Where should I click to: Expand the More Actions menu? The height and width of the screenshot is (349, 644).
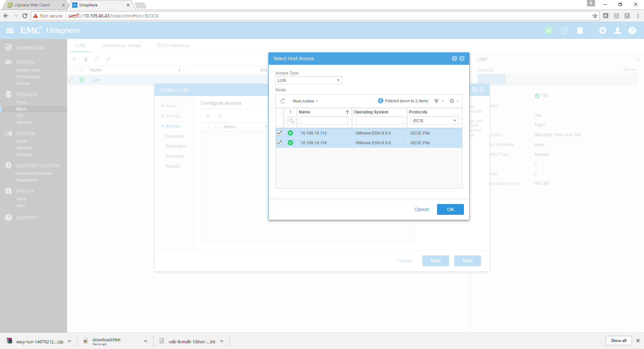(305, 101)
